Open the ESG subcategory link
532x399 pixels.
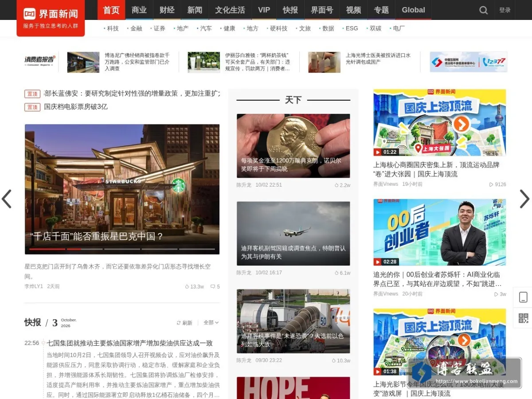(x=352, y=28)
